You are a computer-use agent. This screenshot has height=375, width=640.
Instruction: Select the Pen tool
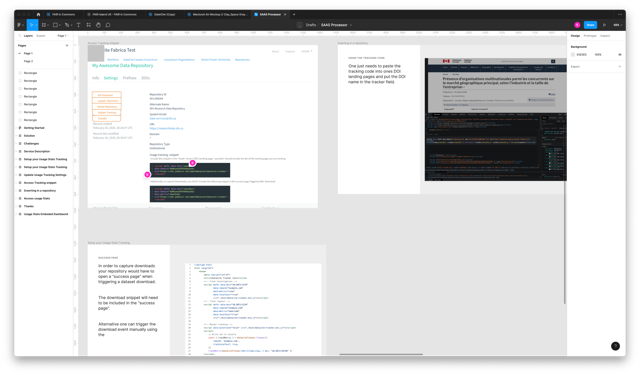coord(67,25)
